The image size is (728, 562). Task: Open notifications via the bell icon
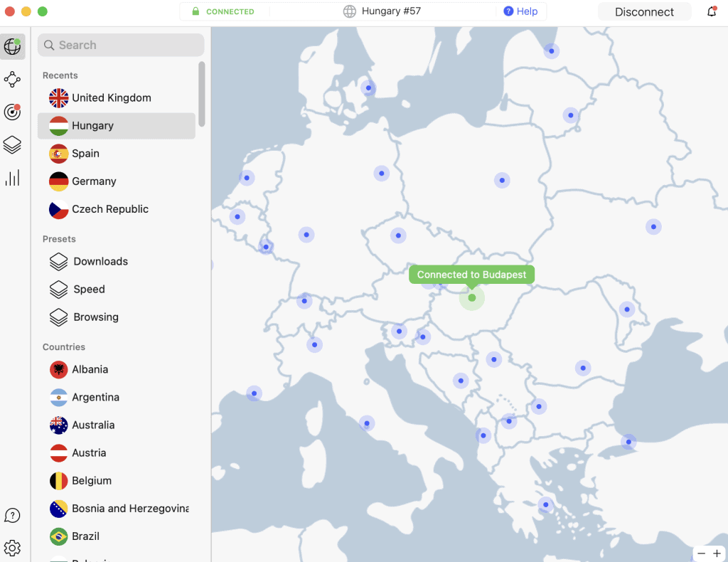(712, 11)
